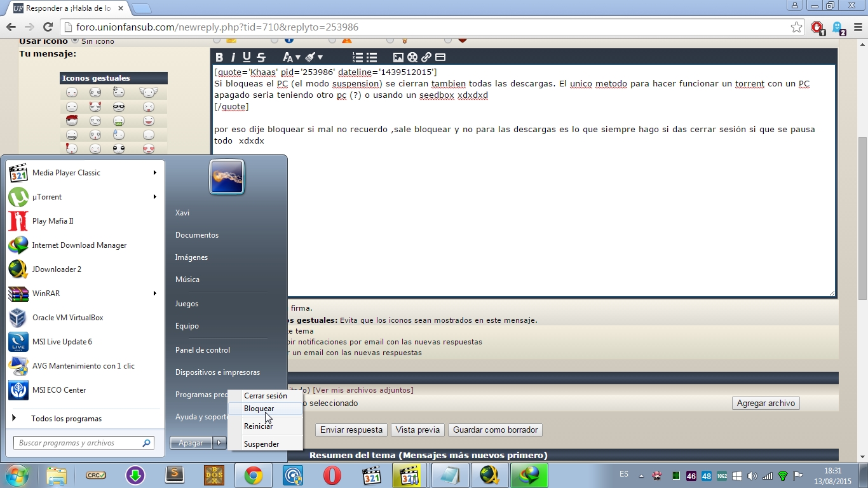This screenshot has width=868, height=488.
Task: Pick the smiley with a blue sweat drop
Action: click(119, 135)
